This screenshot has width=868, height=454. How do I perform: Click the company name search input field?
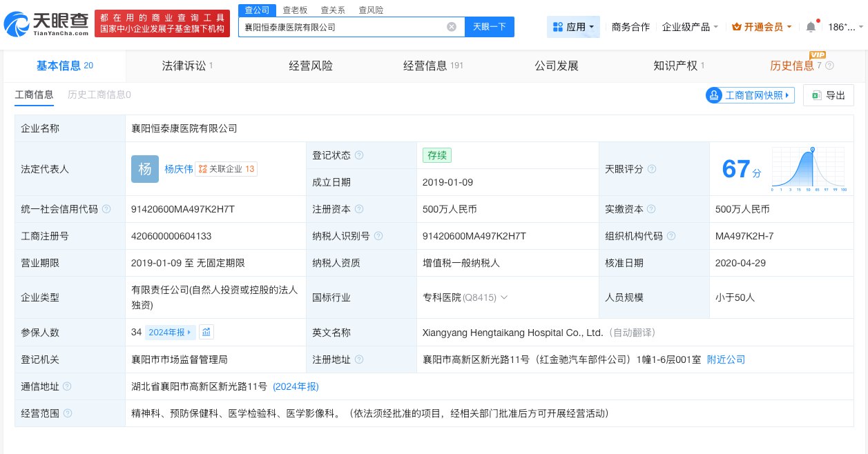tap(345, 27)
